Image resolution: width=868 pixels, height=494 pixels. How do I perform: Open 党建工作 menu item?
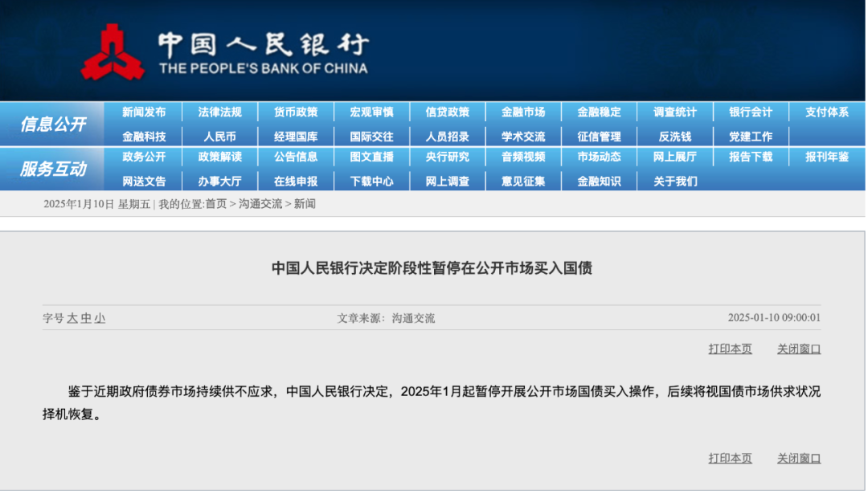pos(751,137)
